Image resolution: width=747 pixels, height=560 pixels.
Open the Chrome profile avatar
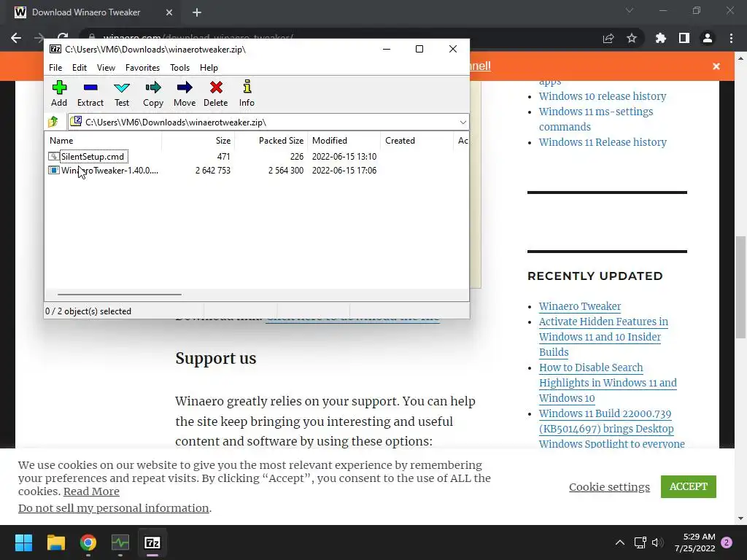[x=708, y=38]
